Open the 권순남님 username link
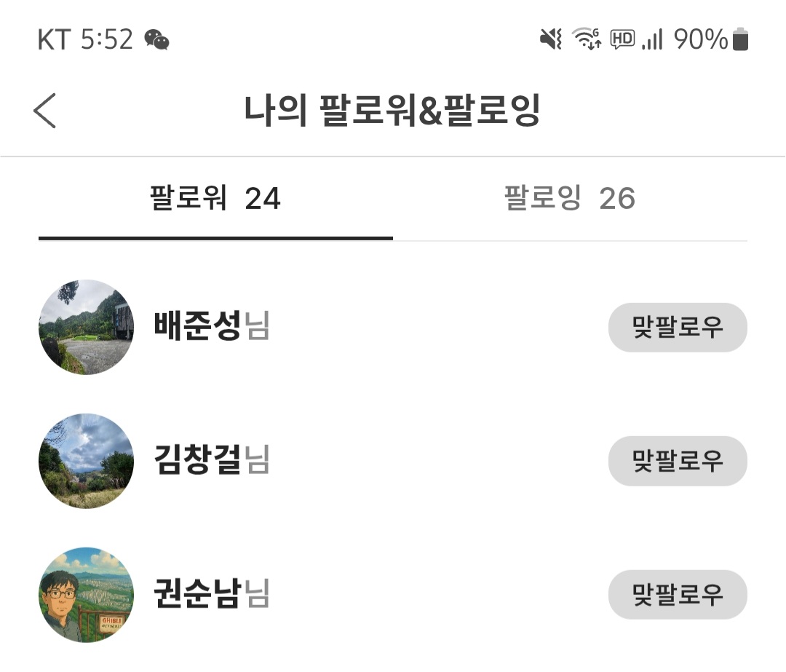Viewport: 786px width, 672px height. click(211, 594)
